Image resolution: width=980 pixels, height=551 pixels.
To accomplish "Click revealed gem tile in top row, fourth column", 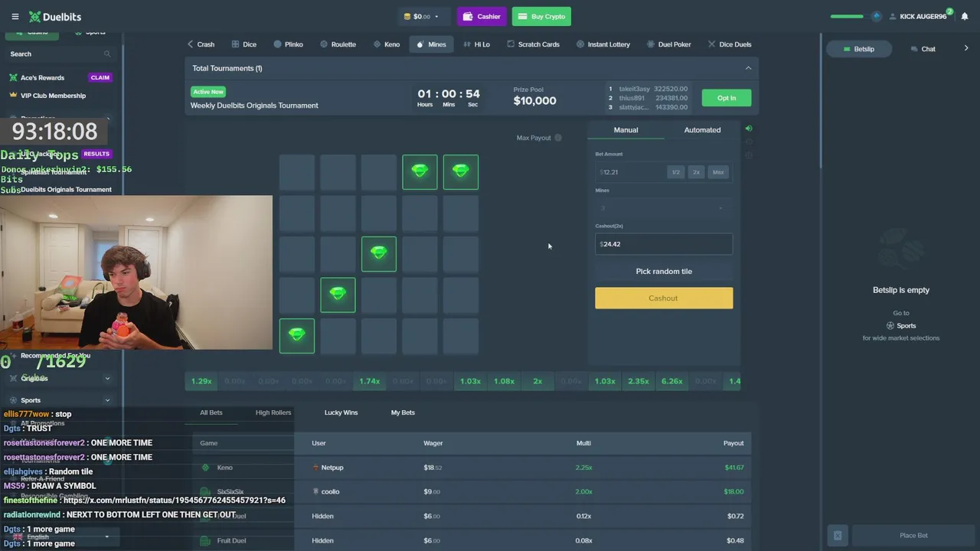I will pos(420,172).
